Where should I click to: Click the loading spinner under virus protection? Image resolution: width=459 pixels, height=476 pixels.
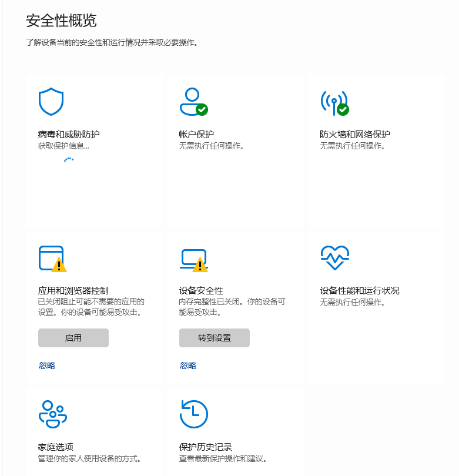pyautogui.click(x=69, y=159)
